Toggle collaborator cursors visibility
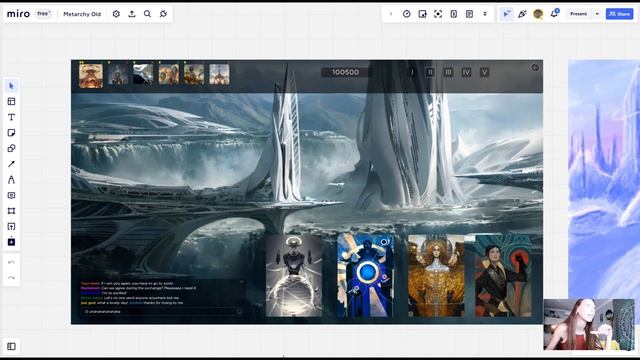This screenshot has height=360, width=640. [x=506, y=14]
